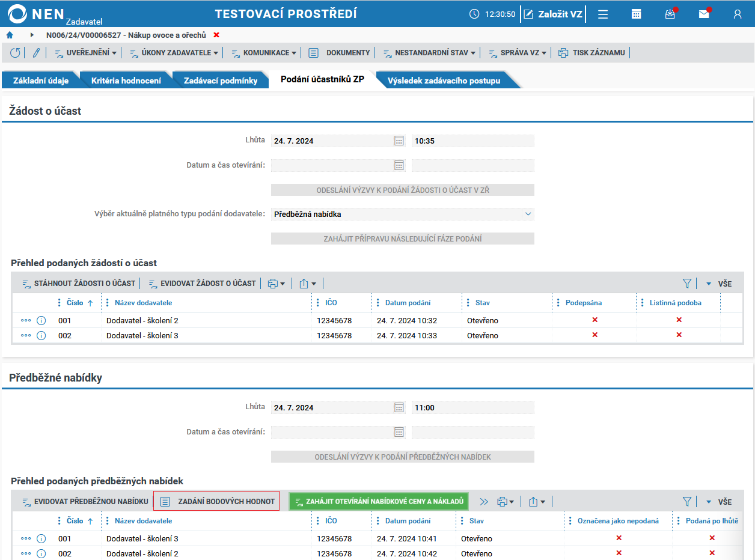The image size is (755, 560).
Task: Open the hamburger menu in header
Action: pyautogui.click(x=603, y=14)
